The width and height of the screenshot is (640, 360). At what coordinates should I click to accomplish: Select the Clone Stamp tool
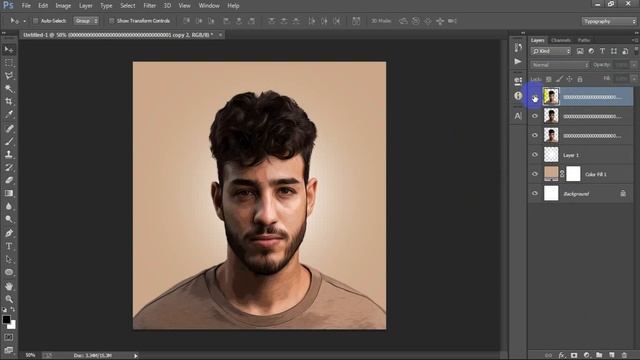pos(9,154)
